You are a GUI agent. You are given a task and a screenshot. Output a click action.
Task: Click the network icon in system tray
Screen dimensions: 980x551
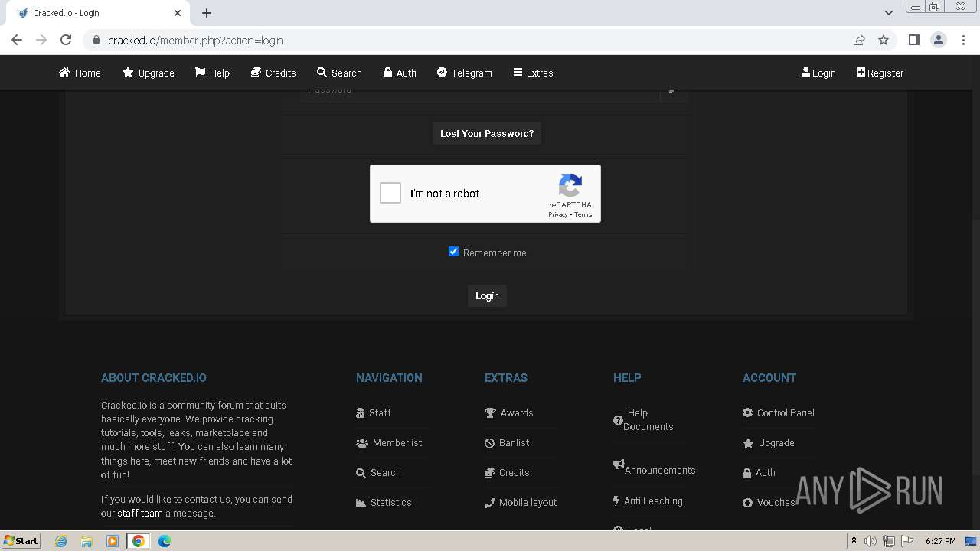(889, 541)
